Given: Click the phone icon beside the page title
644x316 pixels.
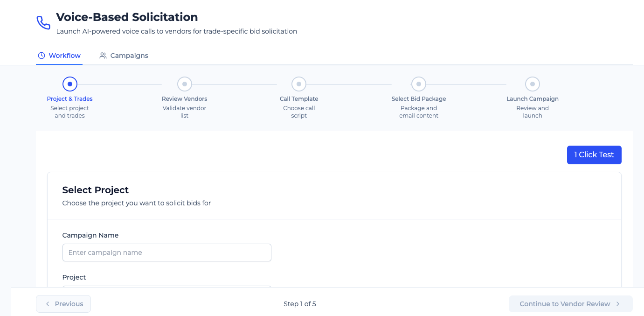Looking at the screenshot, I should [x=43, y=23].
